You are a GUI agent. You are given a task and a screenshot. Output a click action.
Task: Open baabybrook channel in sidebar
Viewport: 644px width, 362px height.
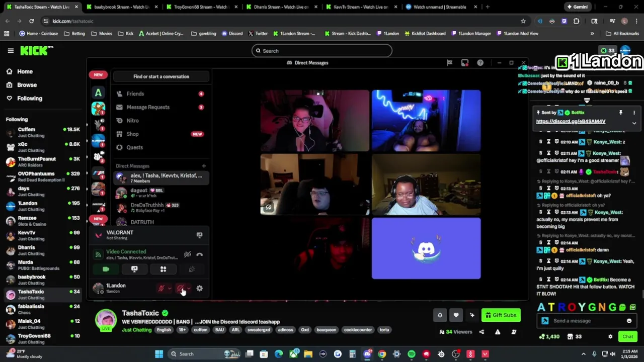[x=43, y=280]
